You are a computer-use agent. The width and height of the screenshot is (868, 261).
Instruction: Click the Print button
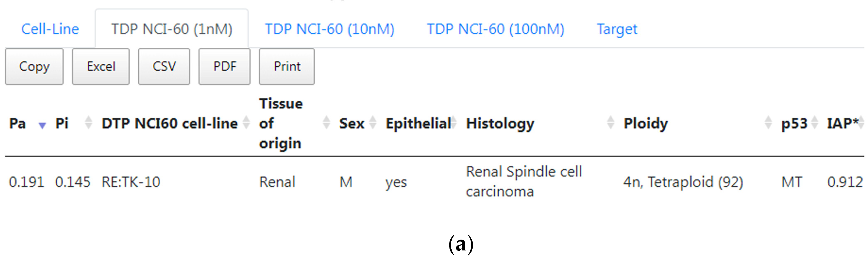coord(287,67)
